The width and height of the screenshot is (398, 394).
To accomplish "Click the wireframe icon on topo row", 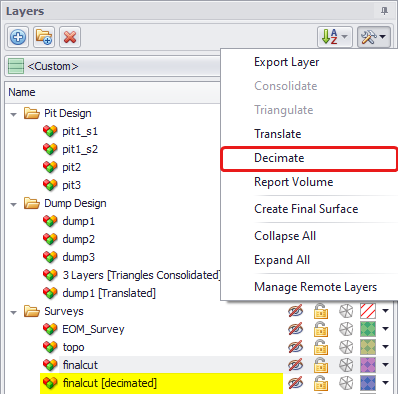I will click(x=346, y=347).
